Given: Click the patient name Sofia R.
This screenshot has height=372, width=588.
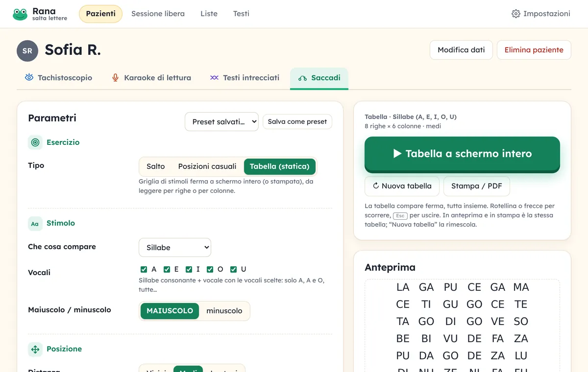Looking at the screenshot, I should pos(73,50).
